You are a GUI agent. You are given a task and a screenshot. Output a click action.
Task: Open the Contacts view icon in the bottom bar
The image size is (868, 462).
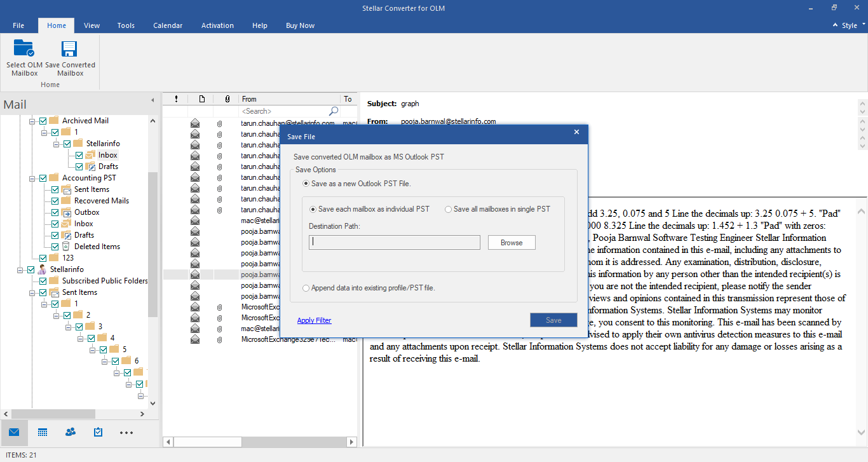71,432
